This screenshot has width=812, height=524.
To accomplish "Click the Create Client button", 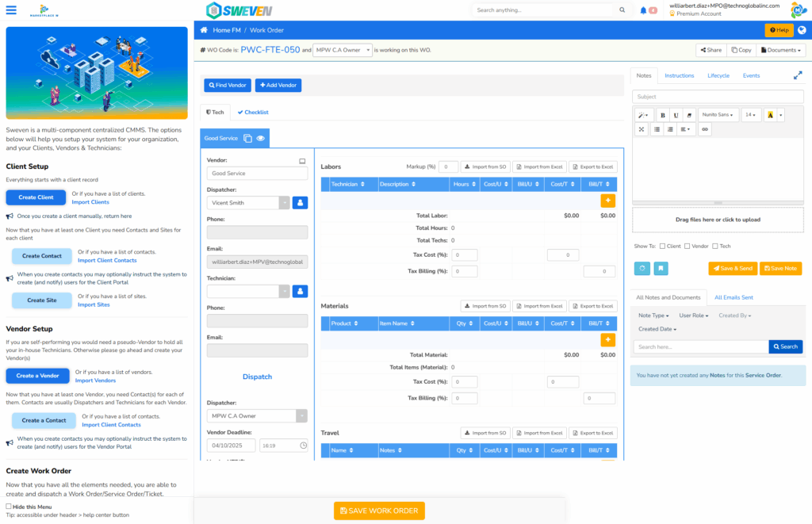I will (x=36, y=197).
